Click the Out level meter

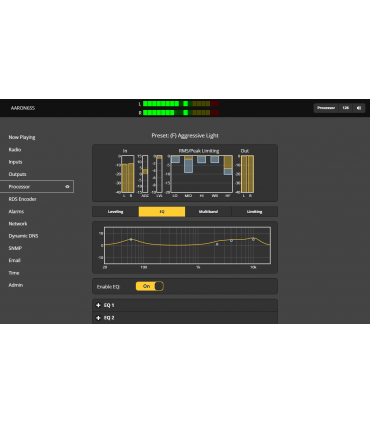[x=247, y=174]
